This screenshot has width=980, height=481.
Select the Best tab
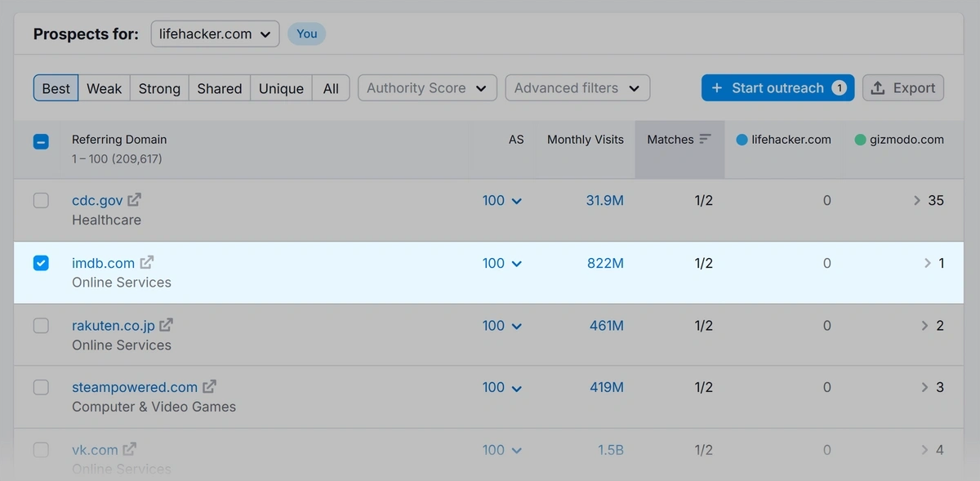(x=56, y=88)
